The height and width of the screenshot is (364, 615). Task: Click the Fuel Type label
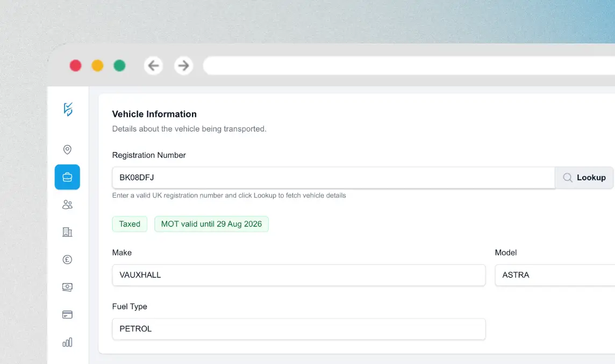click(130, 307)
